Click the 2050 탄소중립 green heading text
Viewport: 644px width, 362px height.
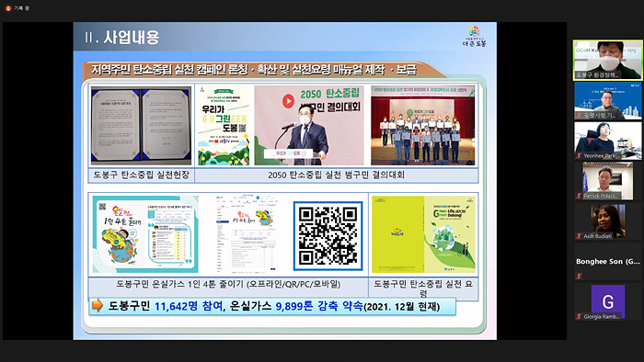click(329, 94)
